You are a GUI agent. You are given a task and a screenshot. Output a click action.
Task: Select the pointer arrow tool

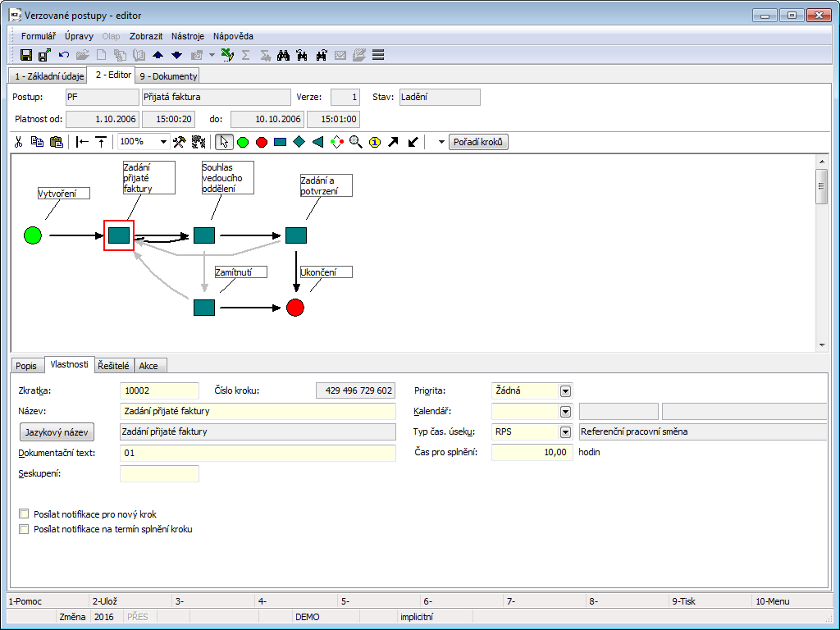[223, 142]
